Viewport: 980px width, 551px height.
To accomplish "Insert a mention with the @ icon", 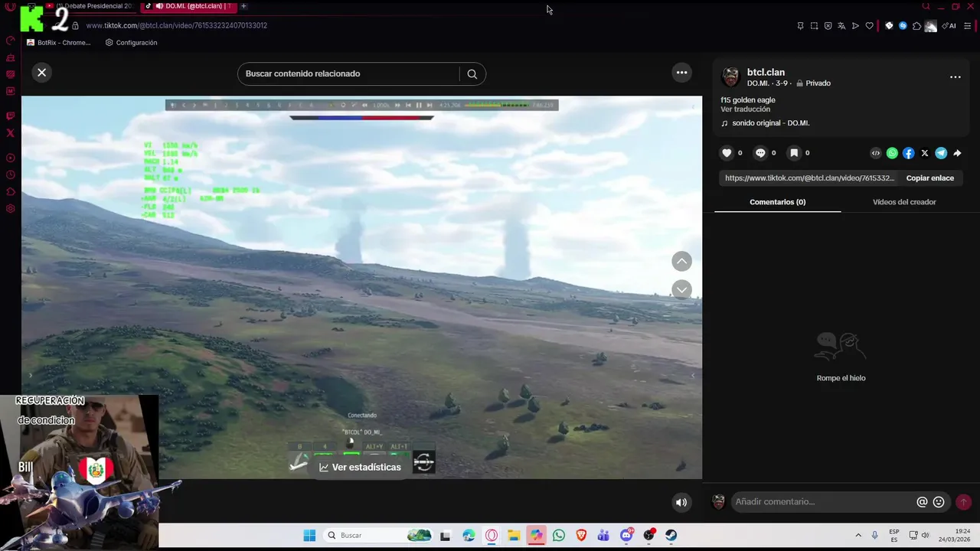I will coord(922,502).
